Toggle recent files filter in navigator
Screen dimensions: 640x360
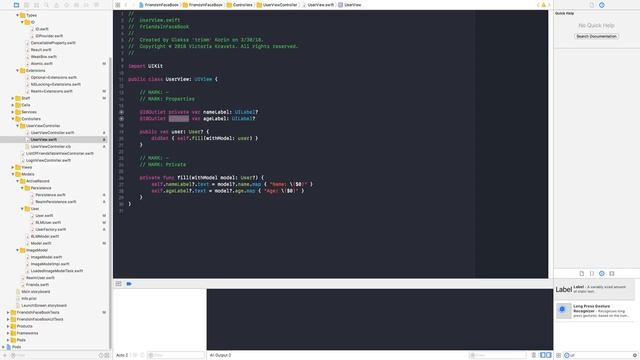coord(101,356)
